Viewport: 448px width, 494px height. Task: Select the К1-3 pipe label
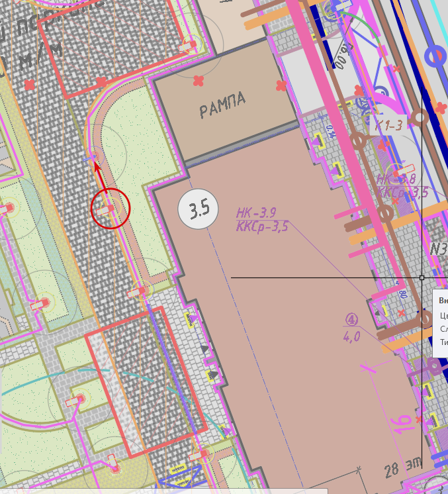click(x=389, y=126)
